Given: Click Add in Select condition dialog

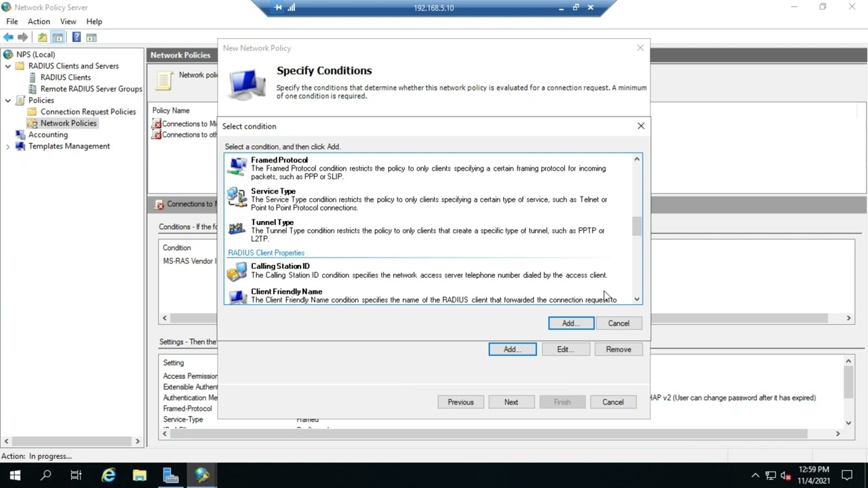Looking at the screenshot, I should (x=571, y=323).
